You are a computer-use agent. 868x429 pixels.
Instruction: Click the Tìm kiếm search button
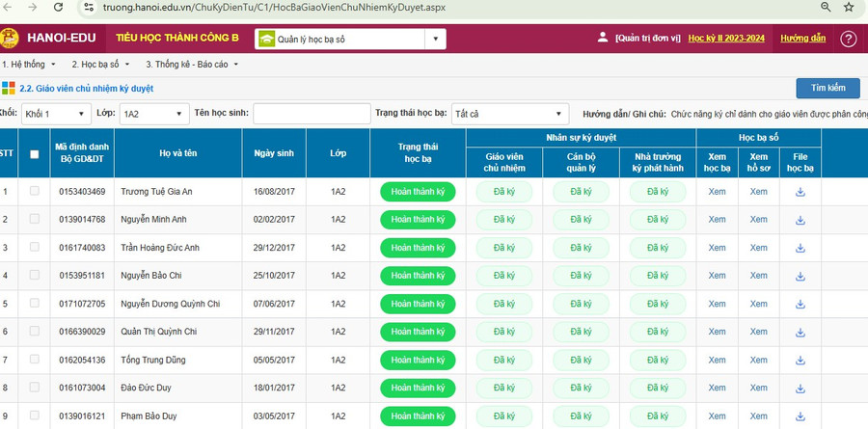[x=827, y=88]
